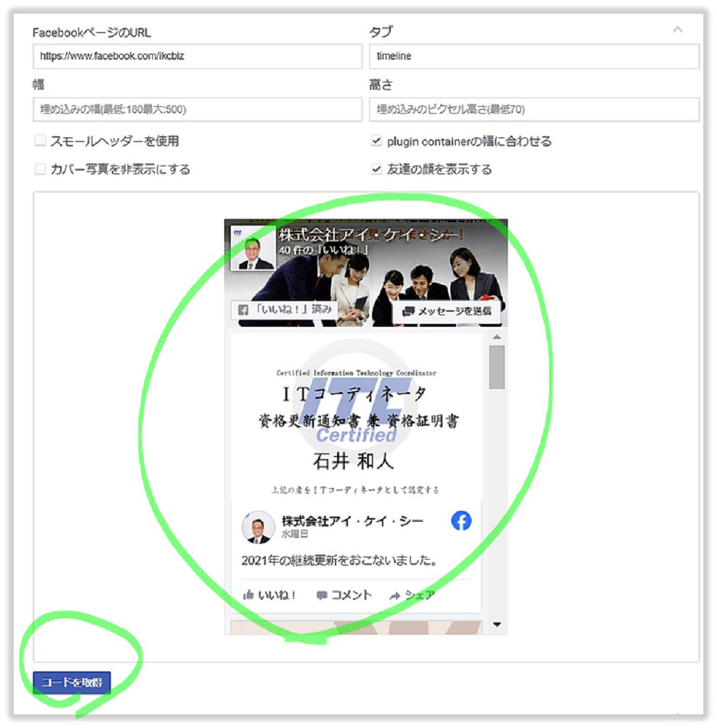Click the blue Facebook logo icon on post
The width and height of the screenshot is (717, 728).
(461, 521)
